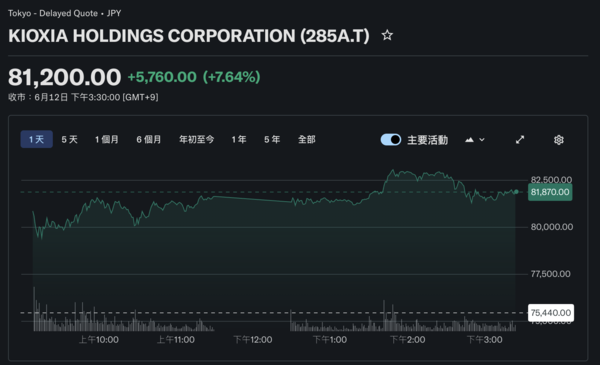Open chart type mountain icon dropdown
The width and height of the screenshot is (600, 365).
click(x=474, y=140)
